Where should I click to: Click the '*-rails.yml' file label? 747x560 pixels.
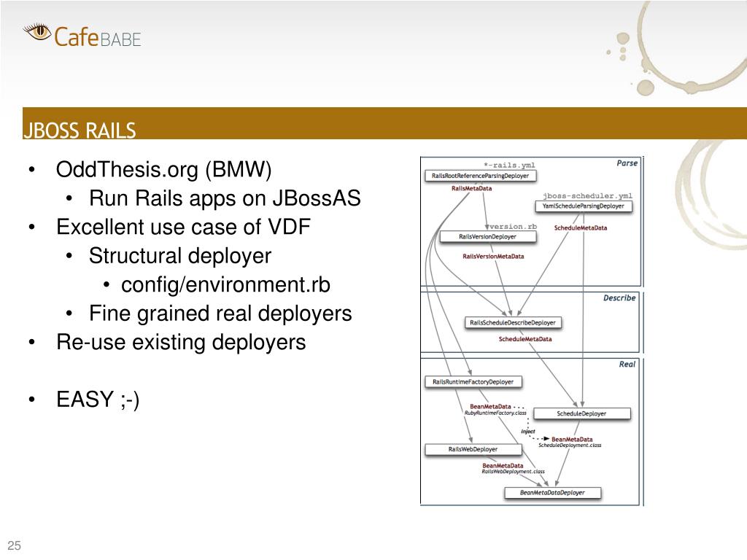pyautogui.click(x=509, y=166)
